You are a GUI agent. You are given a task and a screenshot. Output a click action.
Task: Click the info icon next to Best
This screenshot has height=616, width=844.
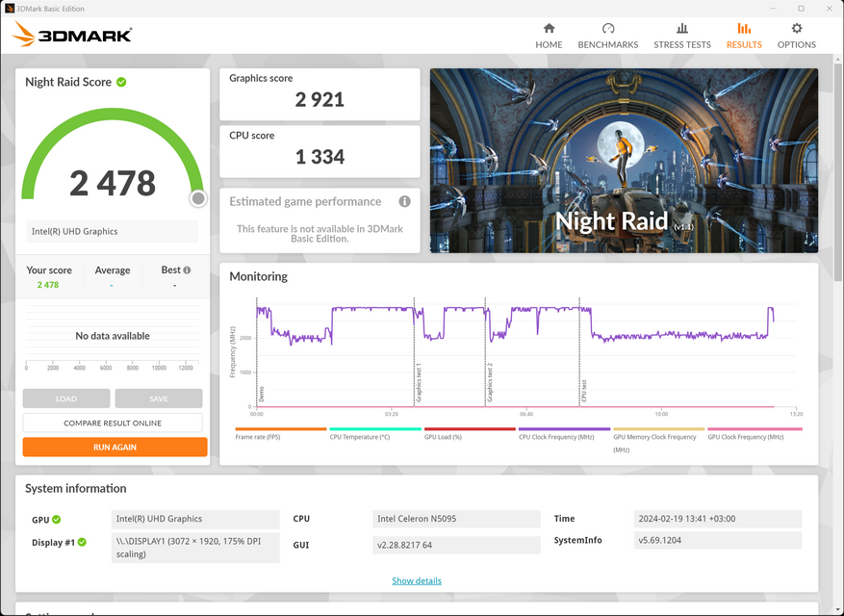(187, 270)
